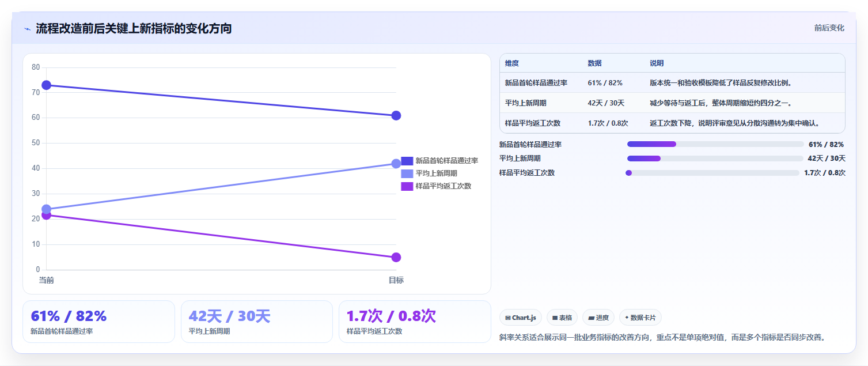Select the 样品平均返工次数 point at 目标

pos(396,257)
